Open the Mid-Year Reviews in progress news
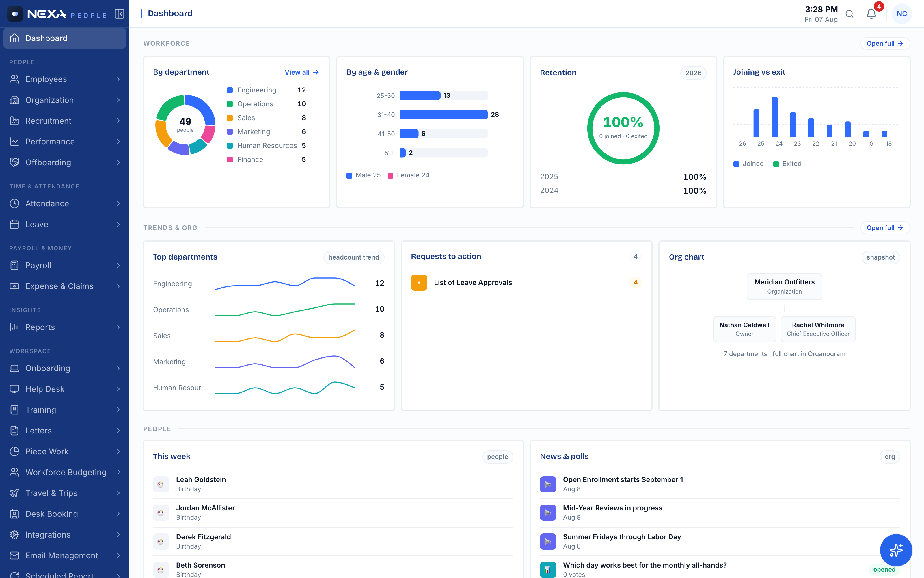This screenshot has height=578, width=924. click(x=720, y=512)
